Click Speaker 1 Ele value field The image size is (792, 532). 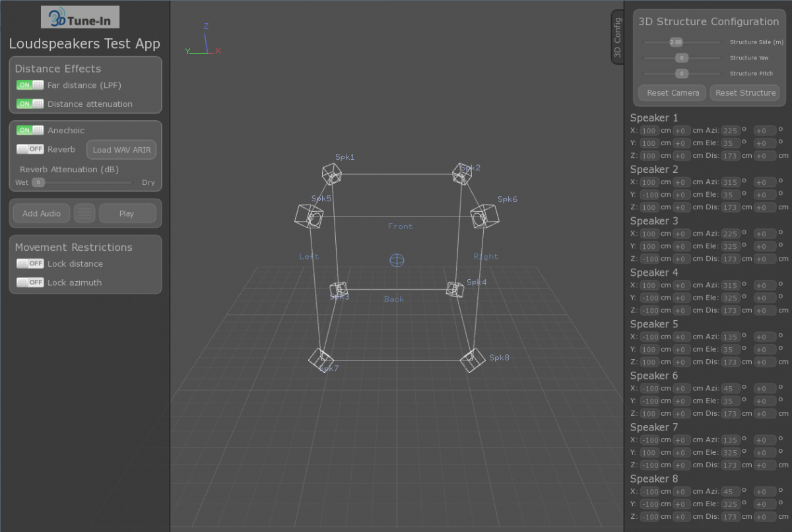(731, 143)
